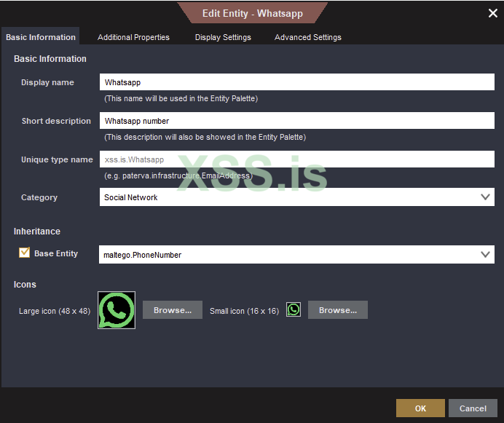Open the Base Entity maltego.PhoneNumber dropdown
The height and width of the screenshot is (423, 504).
[296, 255]
